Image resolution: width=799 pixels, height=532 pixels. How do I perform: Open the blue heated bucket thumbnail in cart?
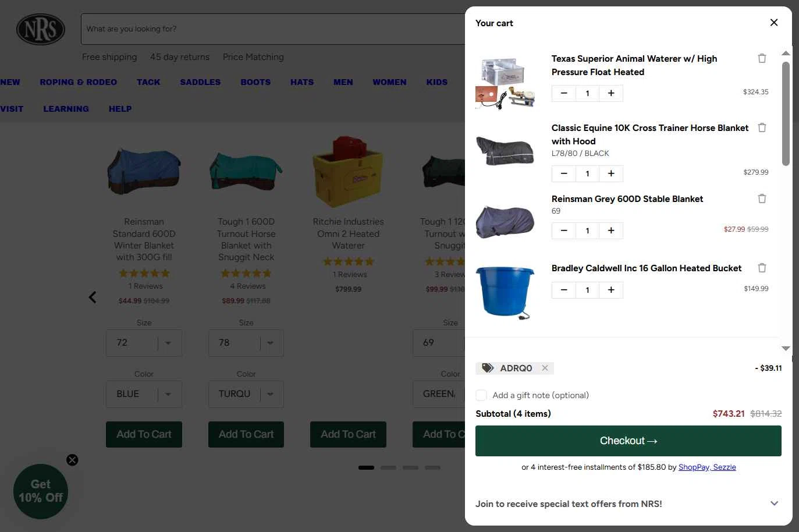pos(505,293)
